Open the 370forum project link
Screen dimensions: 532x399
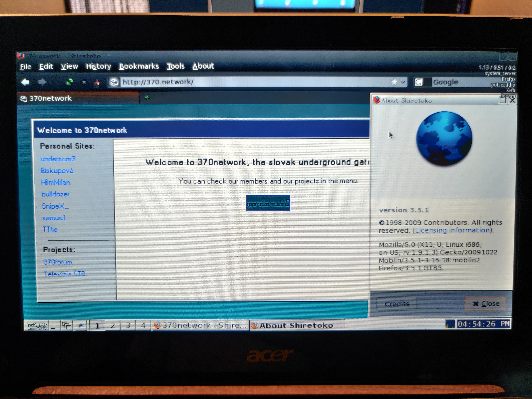58,262
